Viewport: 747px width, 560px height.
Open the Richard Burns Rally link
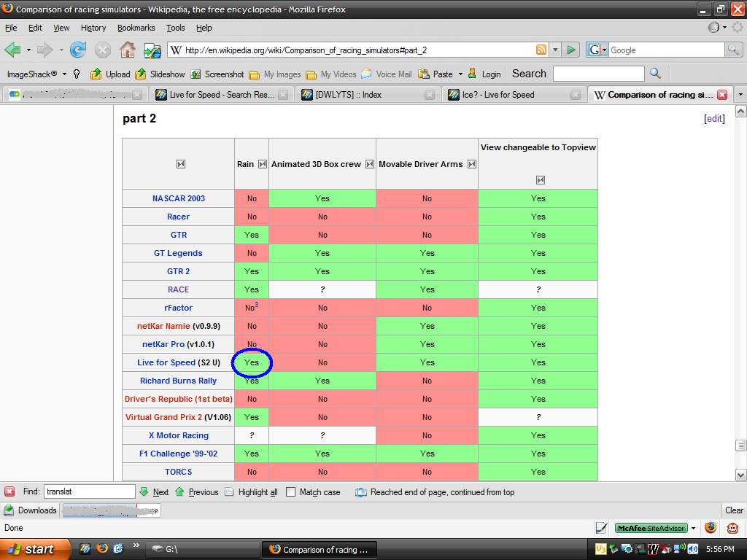point(178,381)
